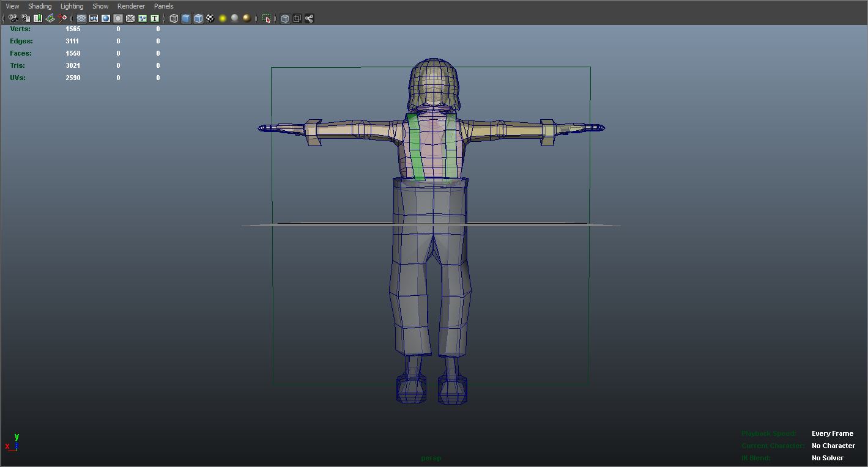
Task: Click the camera Bookmarks icon
Action: point(38,18)
